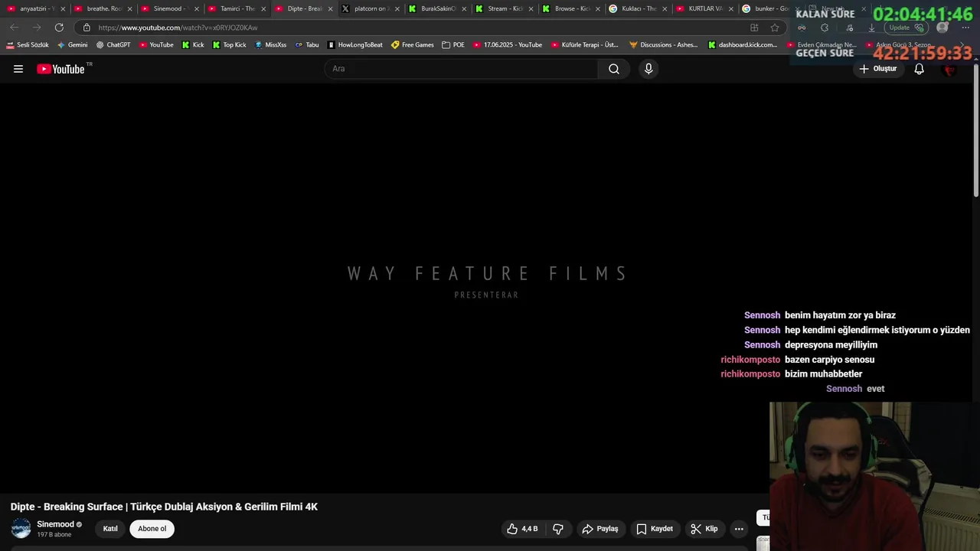Open the Free Games bookmark

click(412, 45)
